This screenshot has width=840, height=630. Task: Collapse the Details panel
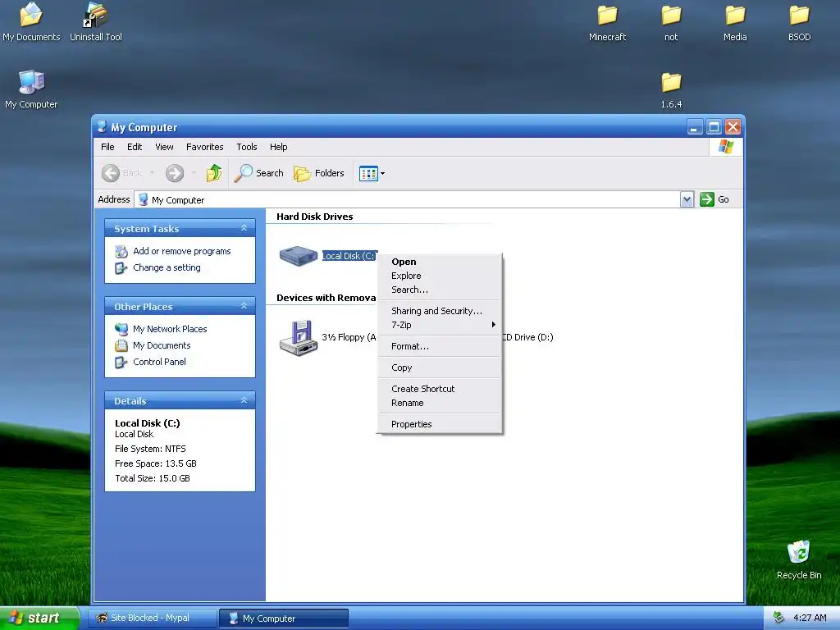(244, 400)
